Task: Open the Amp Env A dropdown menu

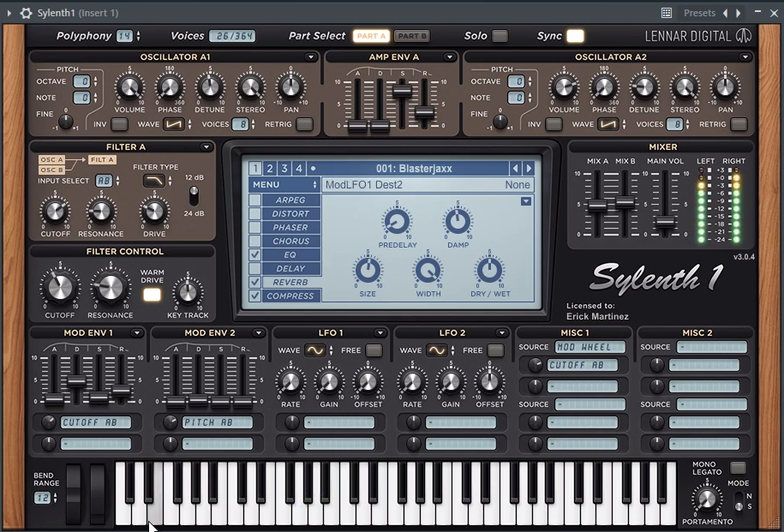Action: (x=450, y=57)
